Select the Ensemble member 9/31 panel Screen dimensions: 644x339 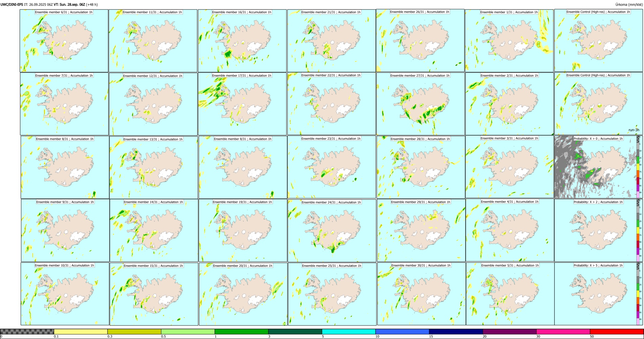click(65, 231)
